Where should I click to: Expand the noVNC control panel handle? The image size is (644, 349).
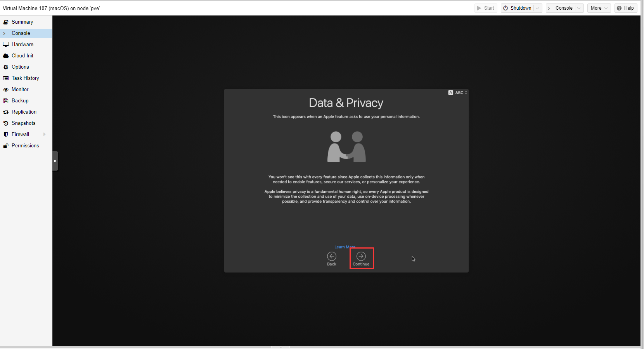[x=55, y=161]
